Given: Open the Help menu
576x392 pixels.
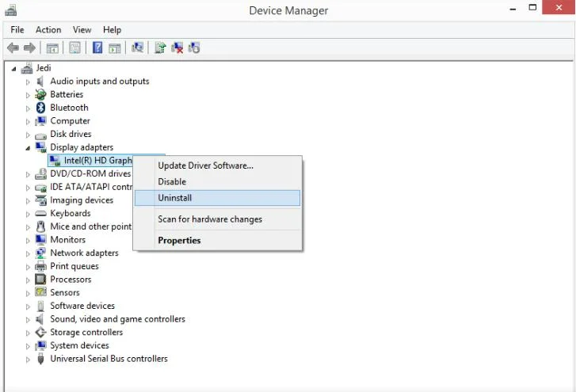Looking at the screenshot, I should click(112, 30).
